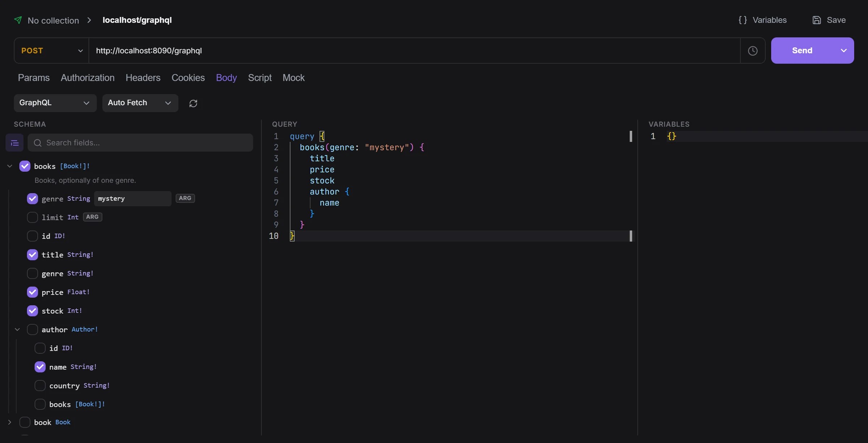Edit the mystery genre argument value
The image size is (868, 443).
133,199
